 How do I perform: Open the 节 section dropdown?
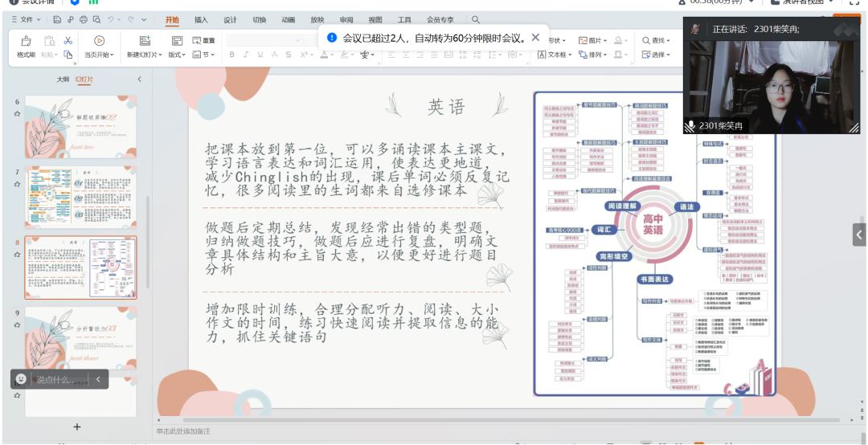tap(203, 55)
